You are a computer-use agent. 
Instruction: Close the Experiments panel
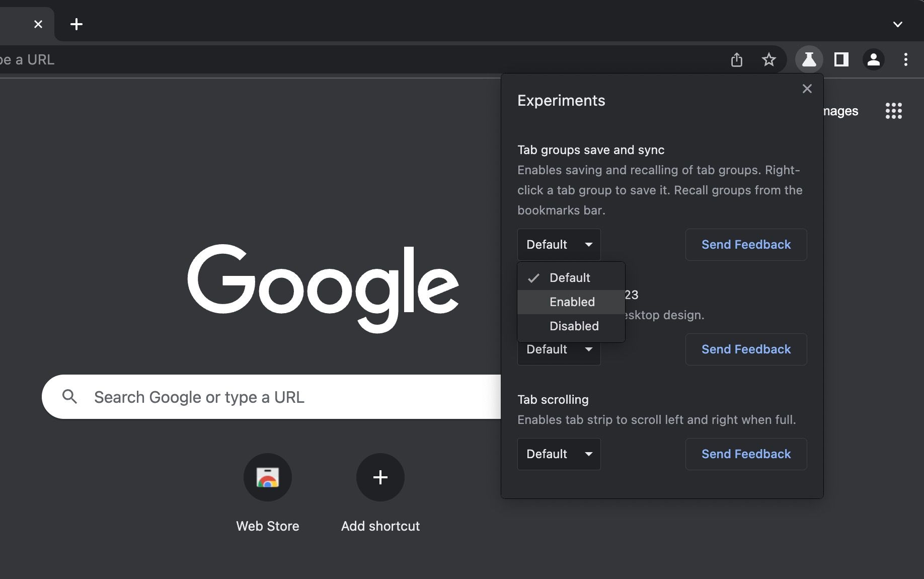click(x=807, y=88)
